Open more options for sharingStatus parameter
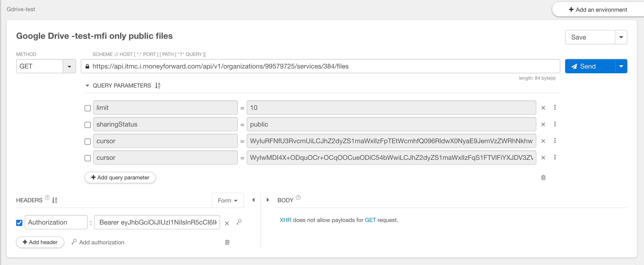This screenshot has width=644, height=265. point(555,124)
